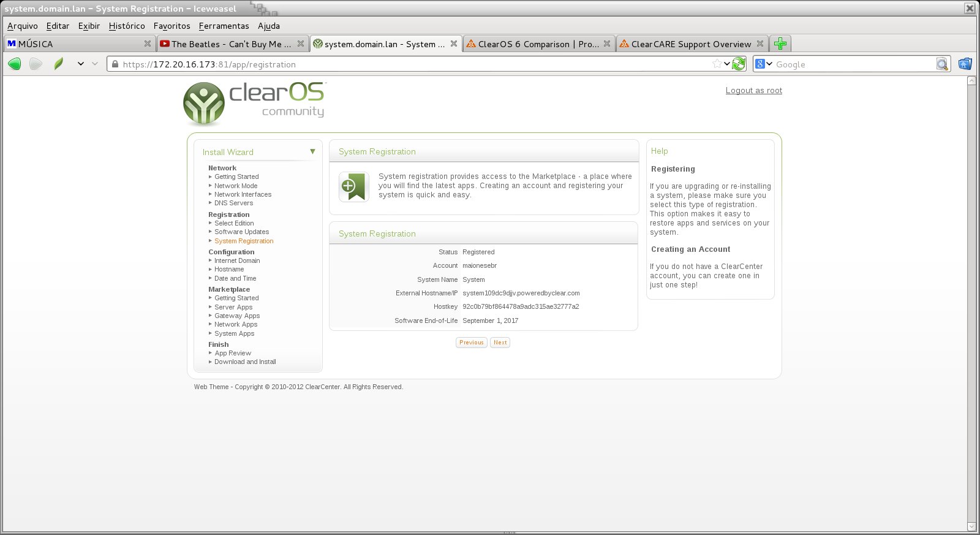The width and height of the screenshot is (980, 535).
Task: Open the Google search engine dropdown
Action: point(769,64)
